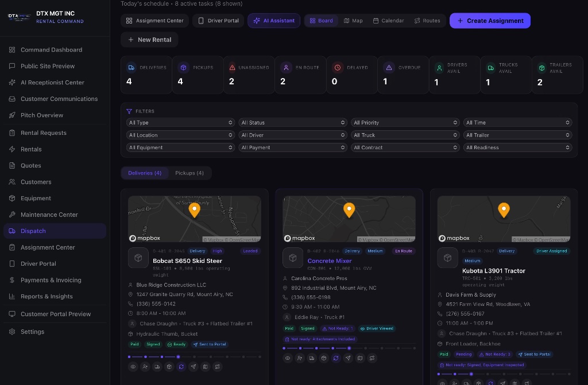
Task: Click the Create Assignment button
Action: (x=490, y=21)
